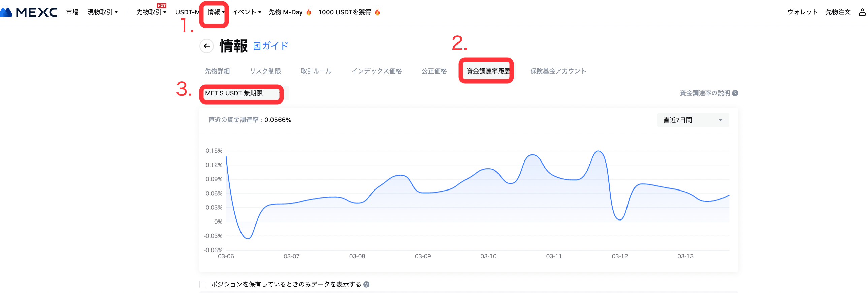
Task: Click fire icon next to 先物 M-Day
Action: click(309, 12)
